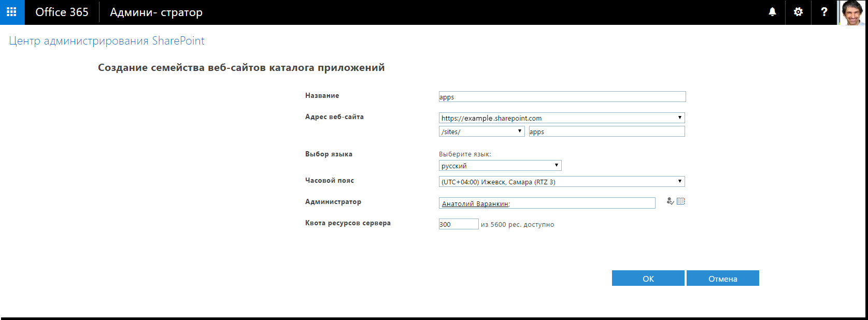Image resolution: width=868 pixels, height=320 pixels.
Task: Focus the apps URL name field
Action: tap(606, 132)
